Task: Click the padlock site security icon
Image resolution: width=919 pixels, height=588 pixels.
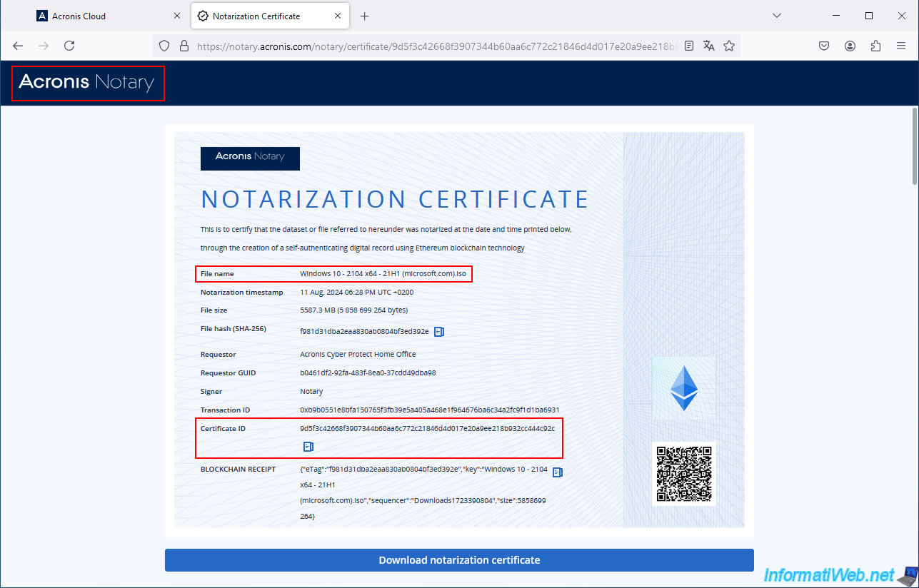Action: click(x=184, y=46)
